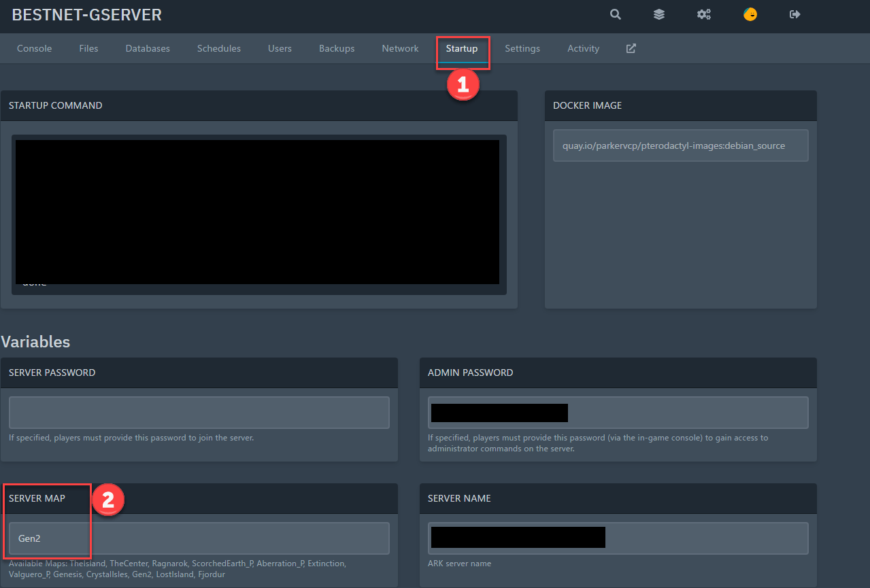Select the Startup tab

[462, 48]
